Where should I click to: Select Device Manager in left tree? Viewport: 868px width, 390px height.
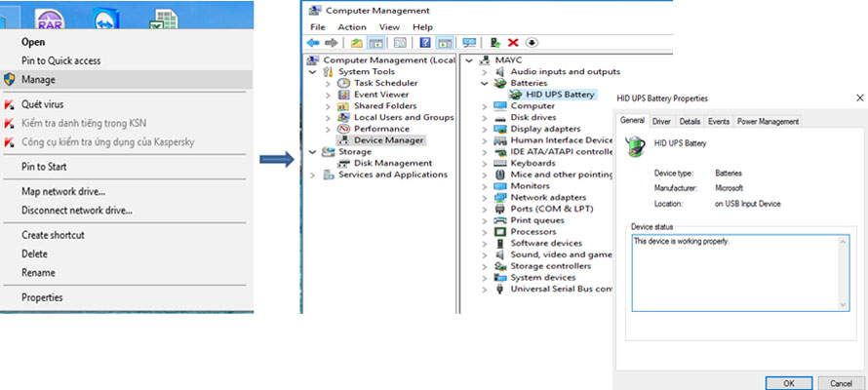click(x=388, y=140)
